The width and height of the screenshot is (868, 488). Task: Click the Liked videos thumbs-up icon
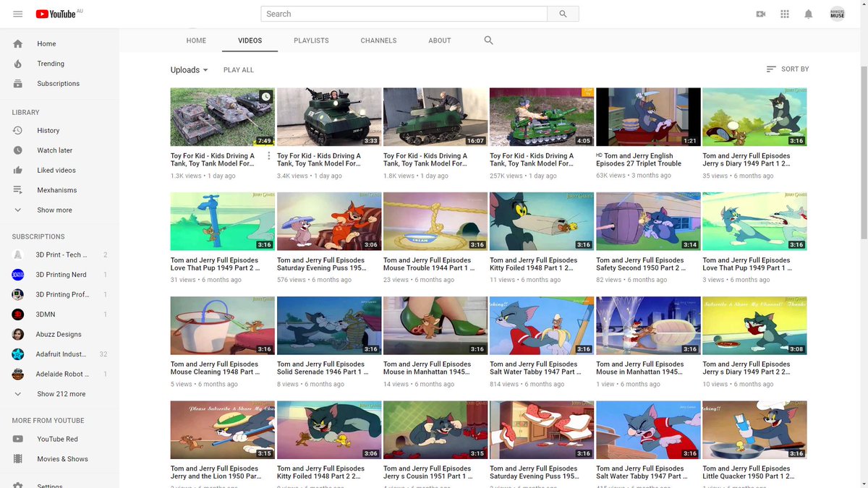(x=18, y=170)
